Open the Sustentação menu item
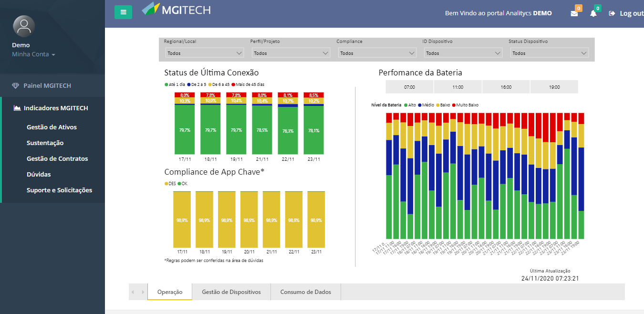 click(45, 143)
